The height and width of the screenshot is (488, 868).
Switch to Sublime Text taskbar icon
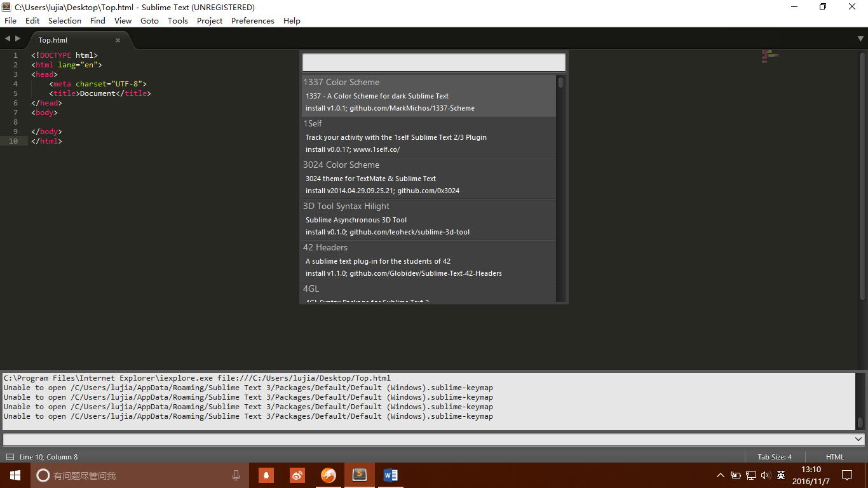(360, 475)
